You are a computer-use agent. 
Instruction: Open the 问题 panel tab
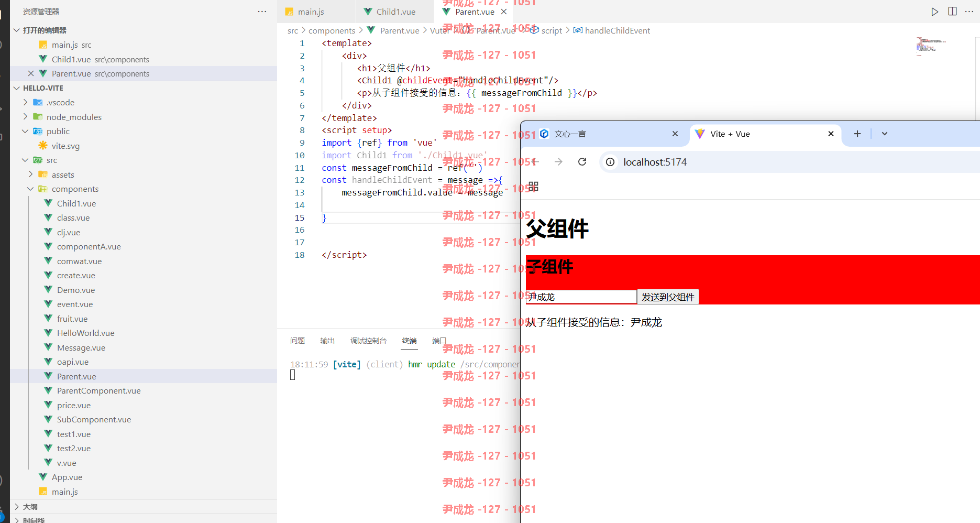[298, 341]
